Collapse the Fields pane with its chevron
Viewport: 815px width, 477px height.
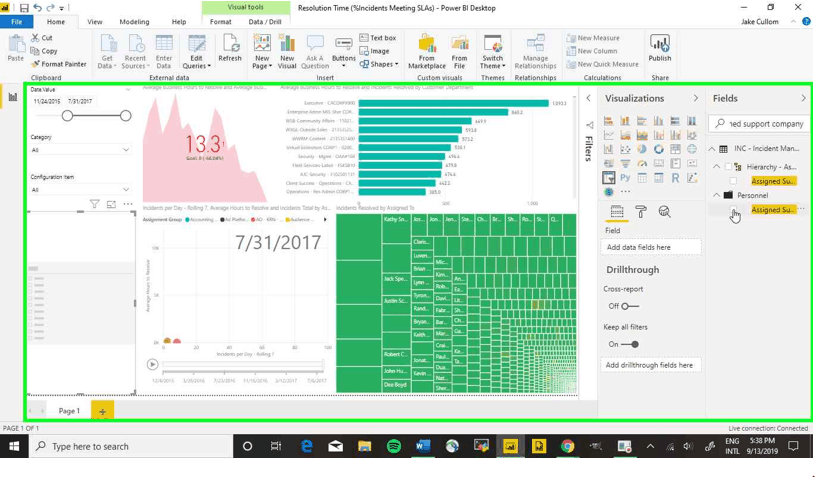(x=803, y=98)
